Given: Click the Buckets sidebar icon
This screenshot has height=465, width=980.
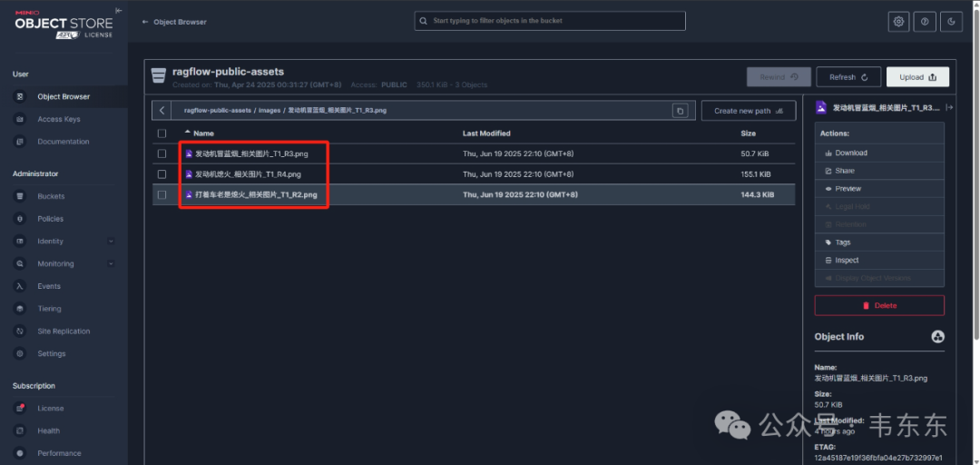Looking at the screenshot, I should (x=20, y=196).
